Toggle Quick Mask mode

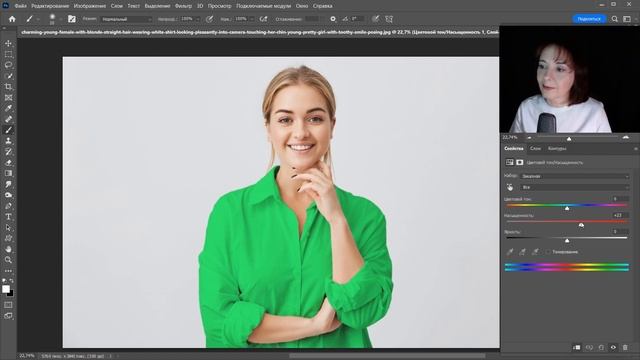8,305
